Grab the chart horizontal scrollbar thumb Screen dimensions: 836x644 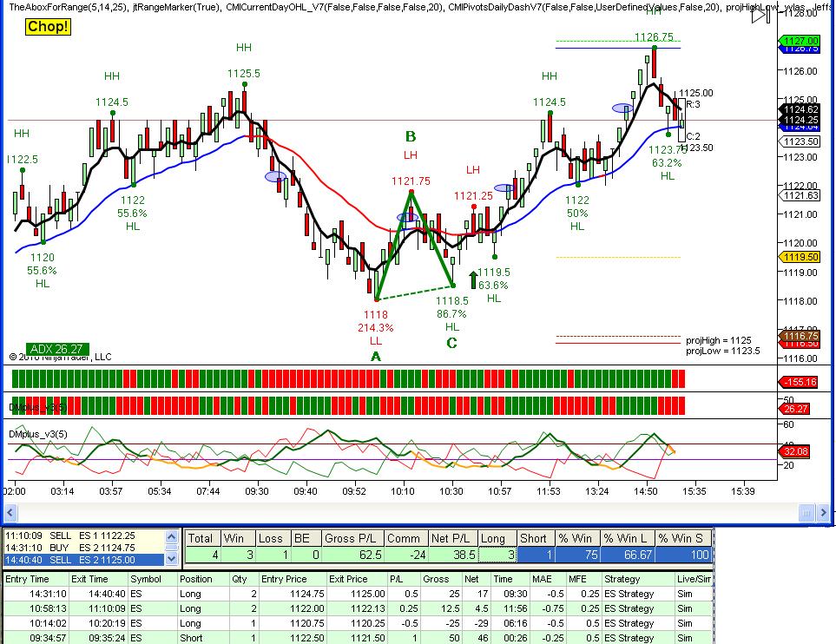pos(806,513)
